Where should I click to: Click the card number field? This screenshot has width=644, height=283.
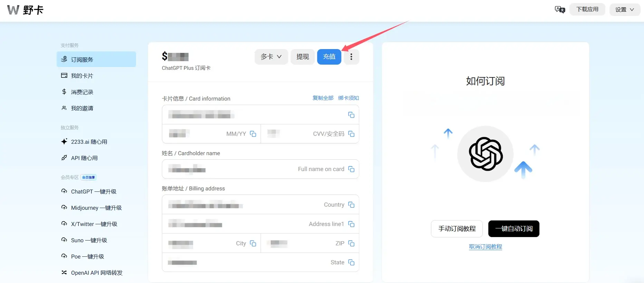click(x=260, y=115)
